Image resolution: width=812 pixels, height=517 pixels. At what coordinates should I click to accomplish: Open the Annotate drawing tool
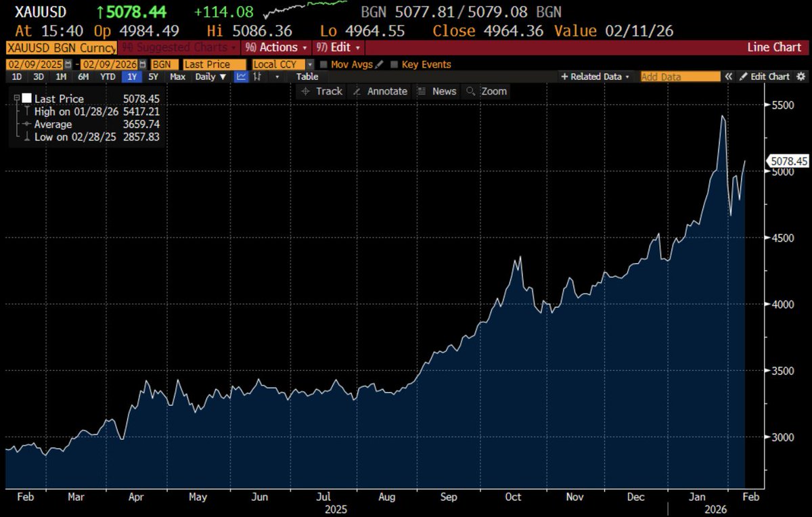click(x=380, y=91)
